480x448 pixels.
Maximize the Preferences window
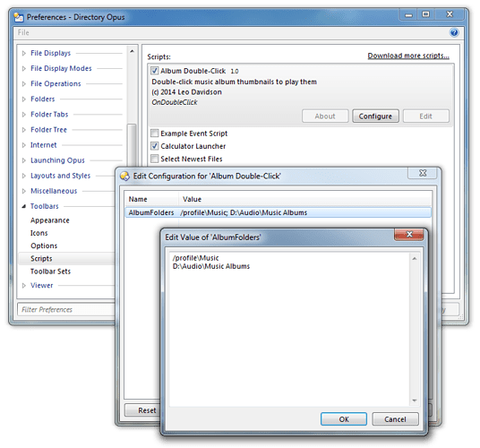coord(425,14)
